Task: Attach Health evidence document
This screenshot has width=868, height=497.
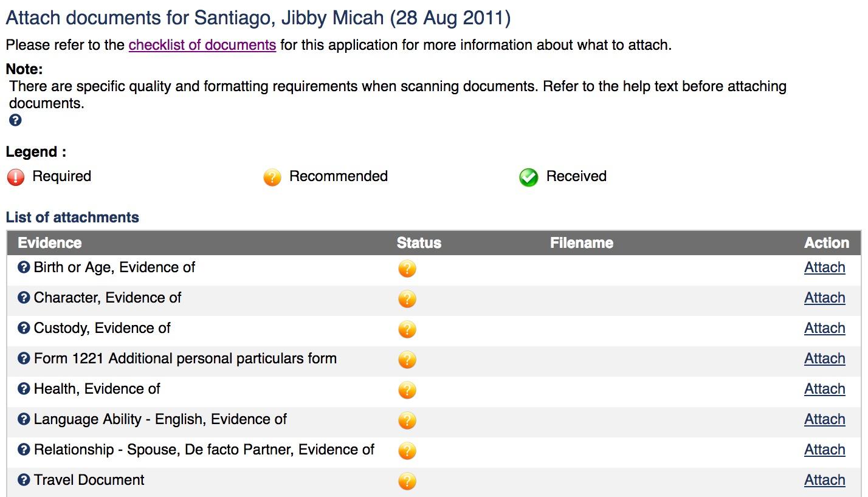Action: (824, 389)
